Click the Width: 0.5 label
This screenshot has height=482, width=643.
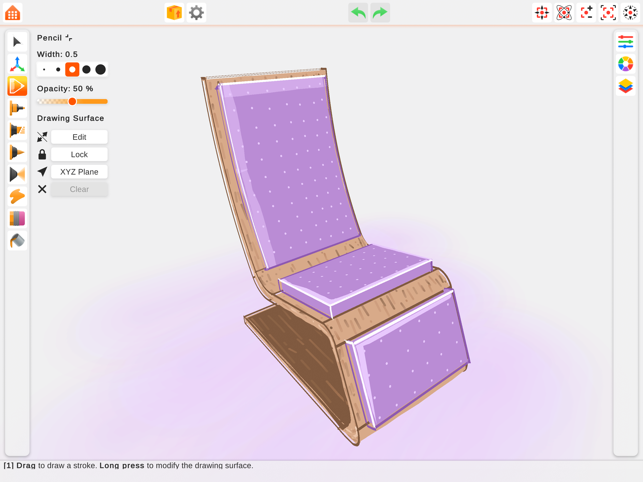[x=57, y=54]
